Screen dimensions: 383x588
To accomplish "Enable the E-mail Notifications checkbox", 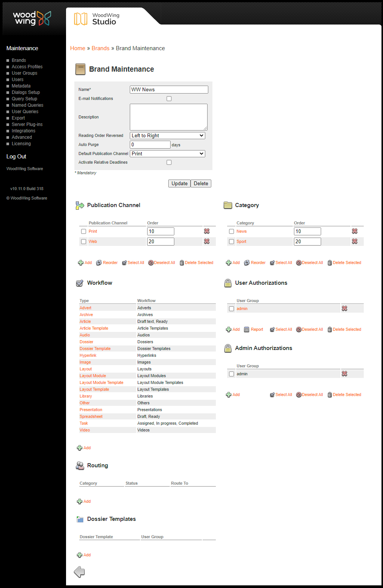I will pyautogui.click(x=169, y=98).
